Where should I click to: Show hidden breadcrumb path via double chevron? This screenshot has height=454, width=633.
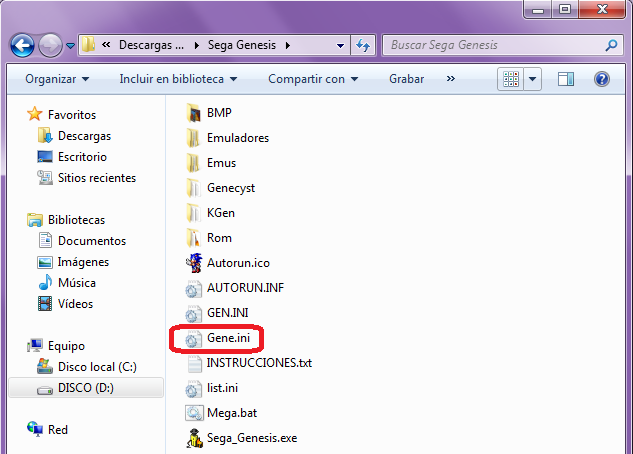pyautogui.click(x=106, y=45)
